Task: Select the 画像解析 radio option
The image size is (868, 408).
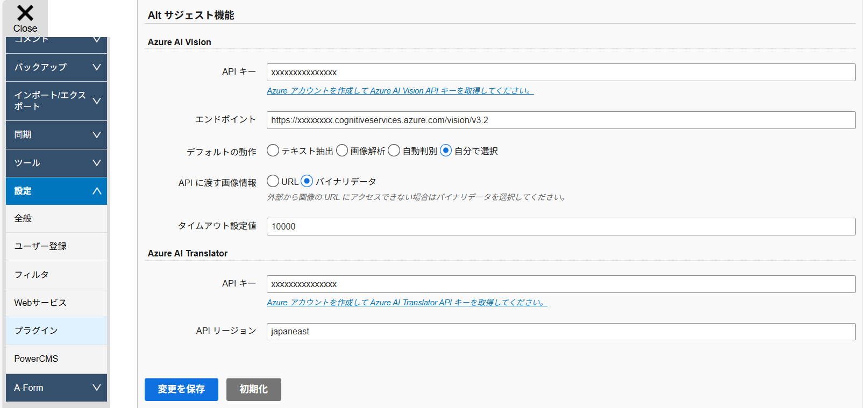Action: pyautogui.click(x=342, y=151)
